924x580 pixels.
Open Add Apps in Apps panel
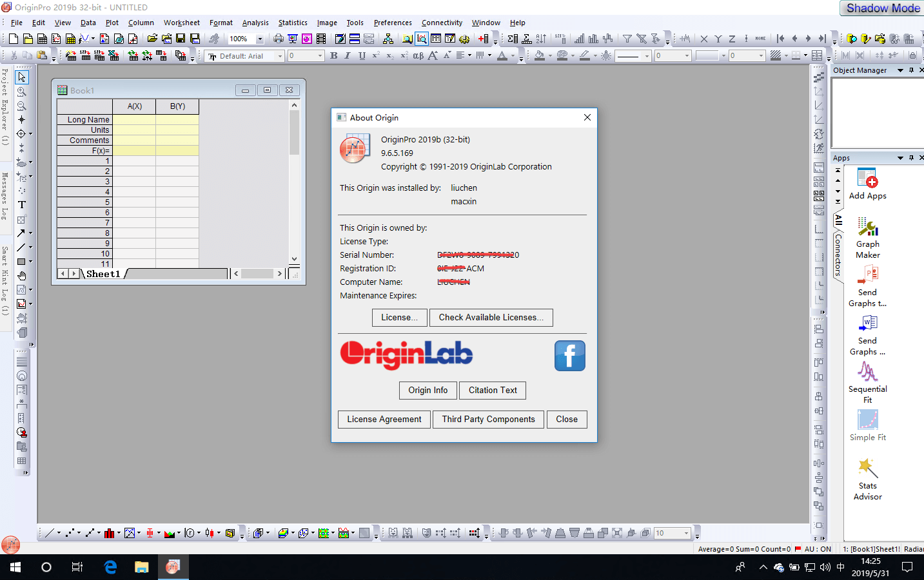click(x=868, y=184)
